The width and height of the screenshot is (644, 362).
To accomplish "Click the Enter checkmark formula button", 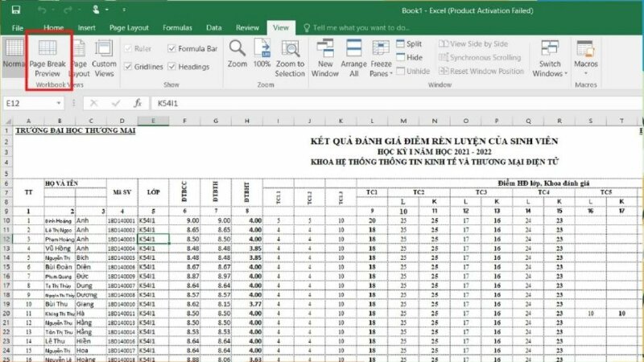I will pos(116,104).
